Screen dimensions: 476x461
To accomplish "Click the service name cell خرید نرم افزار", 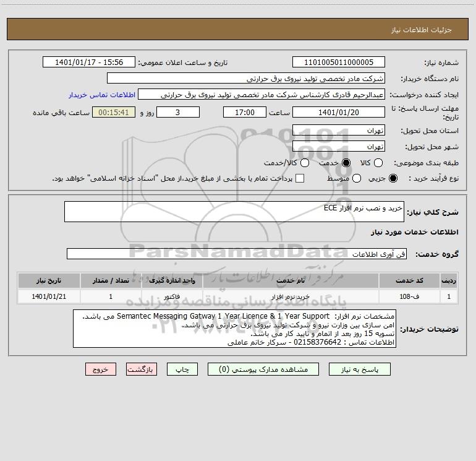I will click(x=291, y=296).
